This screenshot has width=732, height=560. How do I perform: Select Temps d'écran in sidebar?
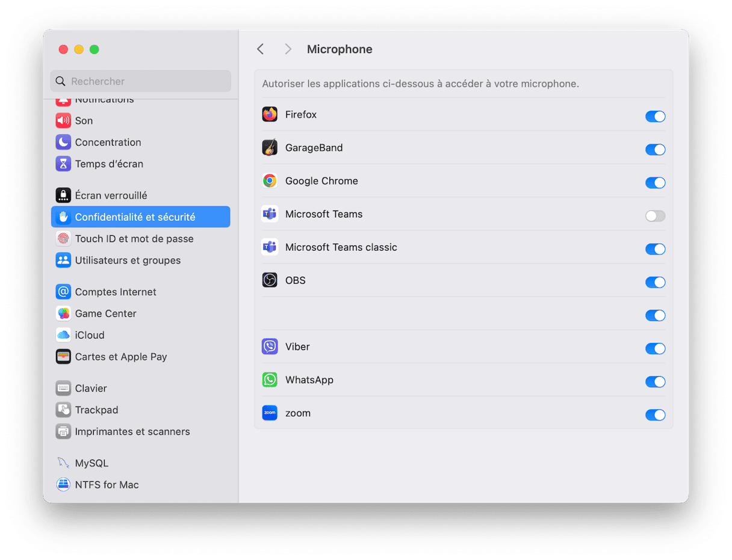tap(109, 164)
